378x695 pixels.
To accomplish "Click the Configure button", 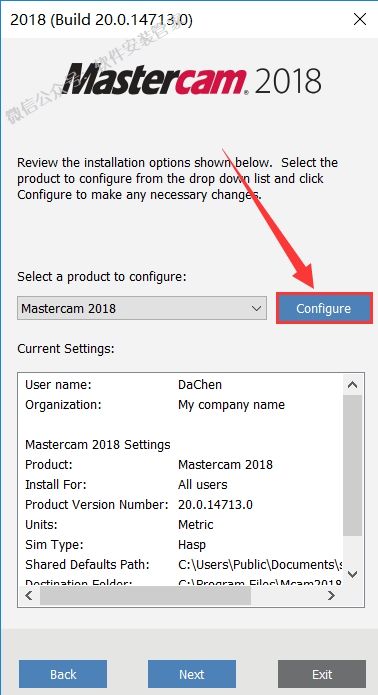I will (324, 308).
